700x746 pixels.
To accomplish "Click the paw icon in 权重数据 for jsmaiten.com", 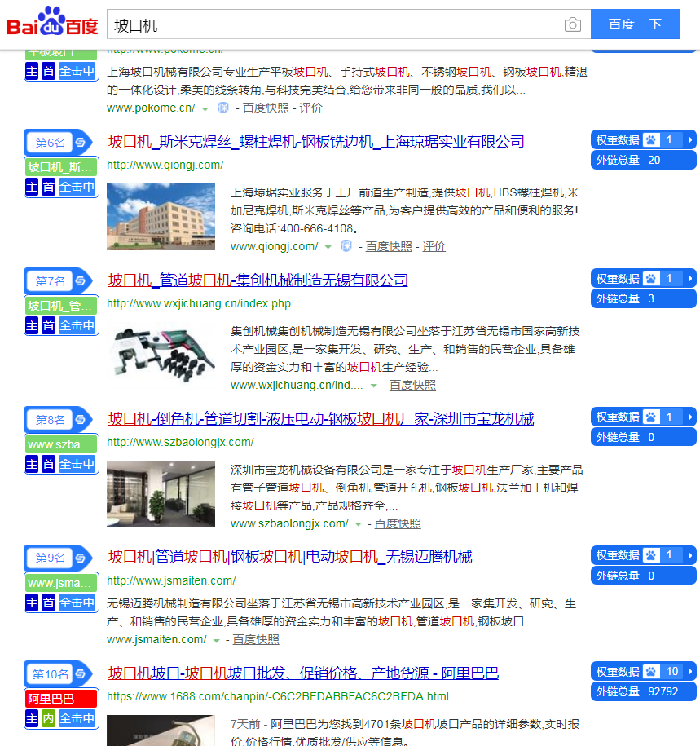I will pos(650,555).
